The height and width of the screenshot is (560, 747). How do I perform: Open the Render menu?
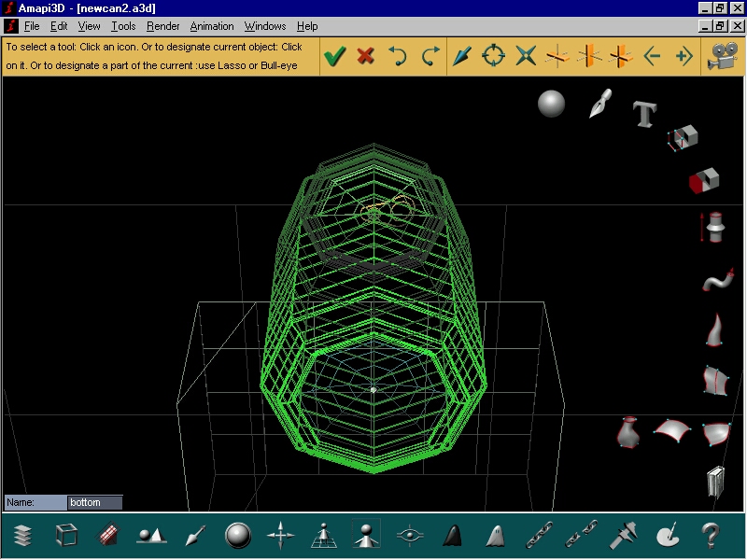(163, 26)
